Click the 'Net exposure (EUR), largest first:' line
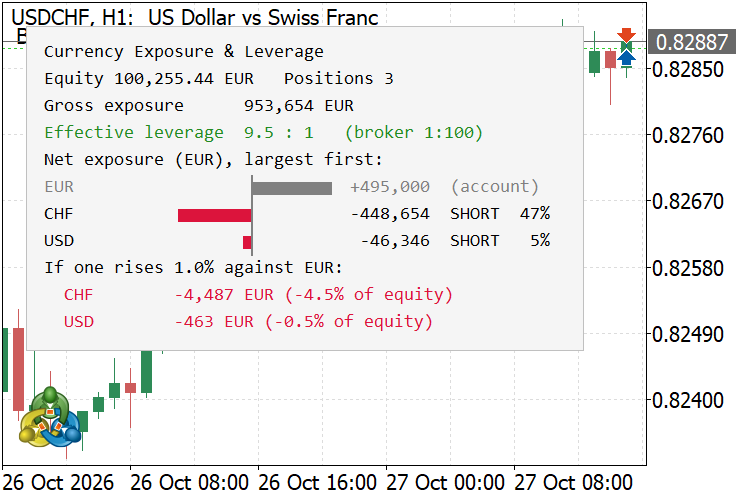 coord(213,159)
